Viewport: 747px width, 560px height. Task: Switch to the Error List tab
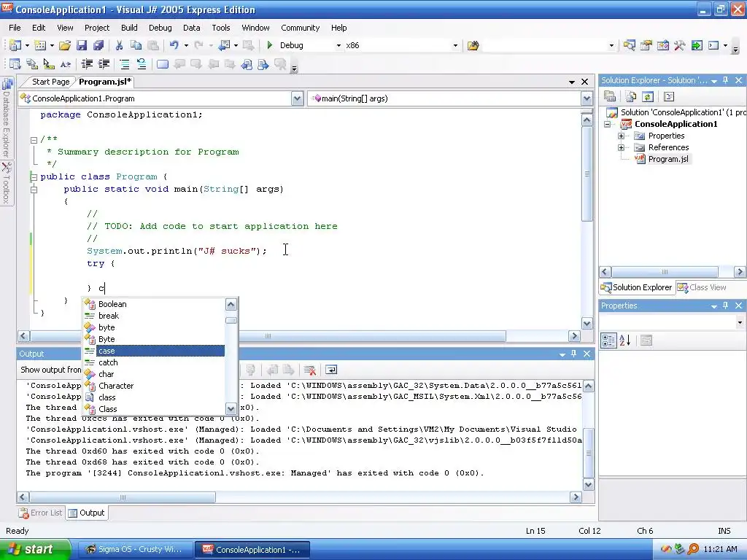coord(41,513)
